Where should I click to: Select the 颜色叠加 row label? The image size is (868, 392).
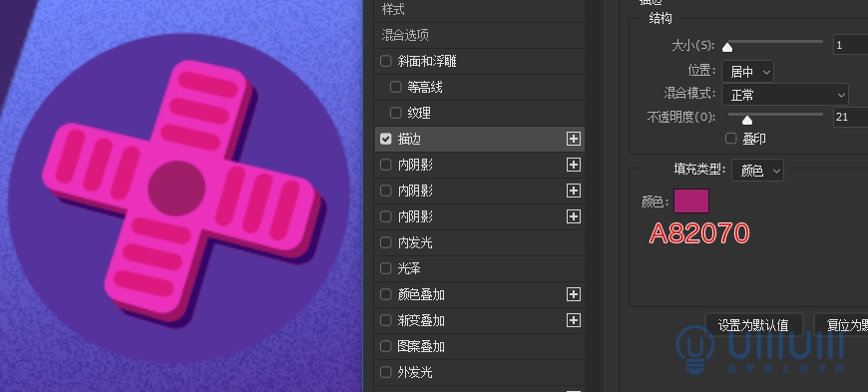pyautogui.click(x=421, y=294)
